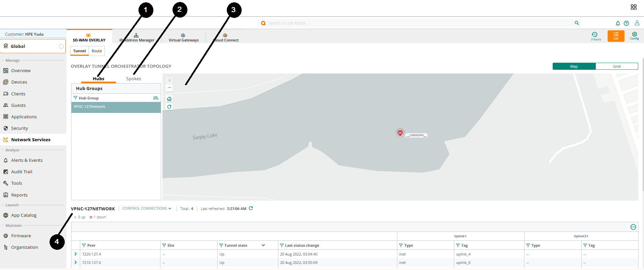
Task: Open the Cloud Connect tab
Action: coord(226,37)
